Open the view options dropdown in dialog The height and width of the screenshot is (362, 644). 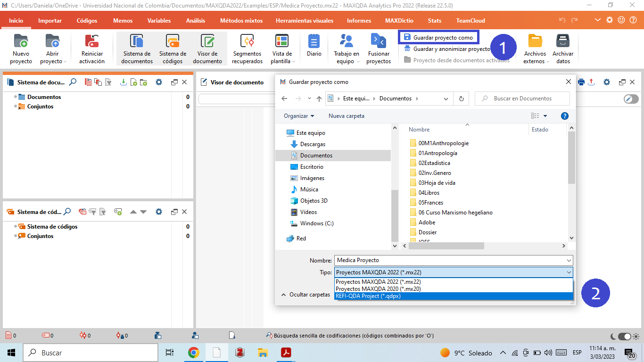545,116
